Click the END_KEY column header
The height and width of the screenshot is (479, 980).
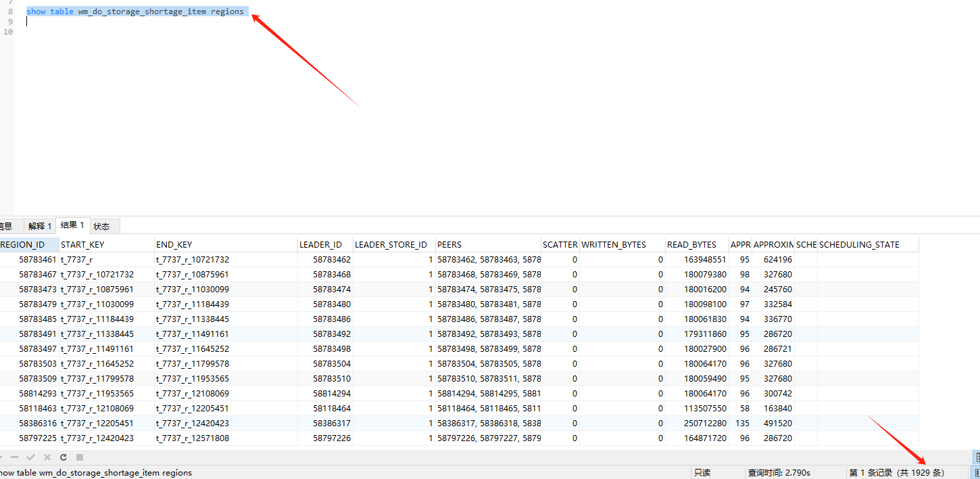pos(226,244)
